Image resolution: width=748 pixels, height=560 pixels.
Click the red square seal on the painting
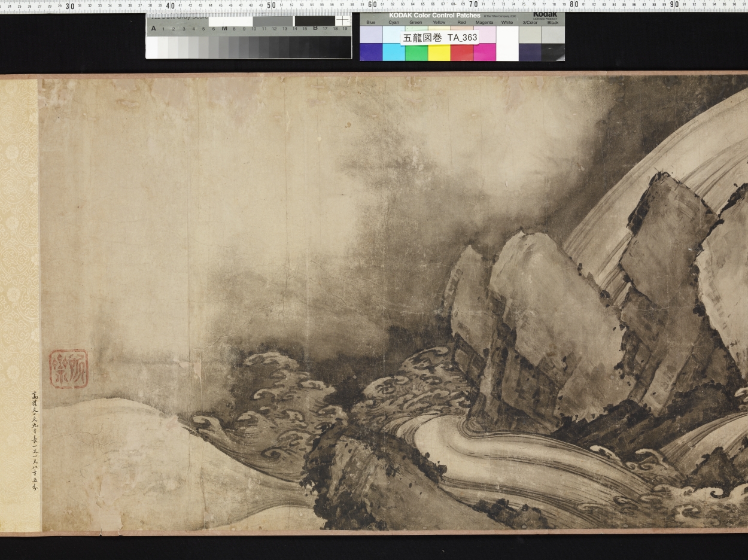(x=68, y=369)
